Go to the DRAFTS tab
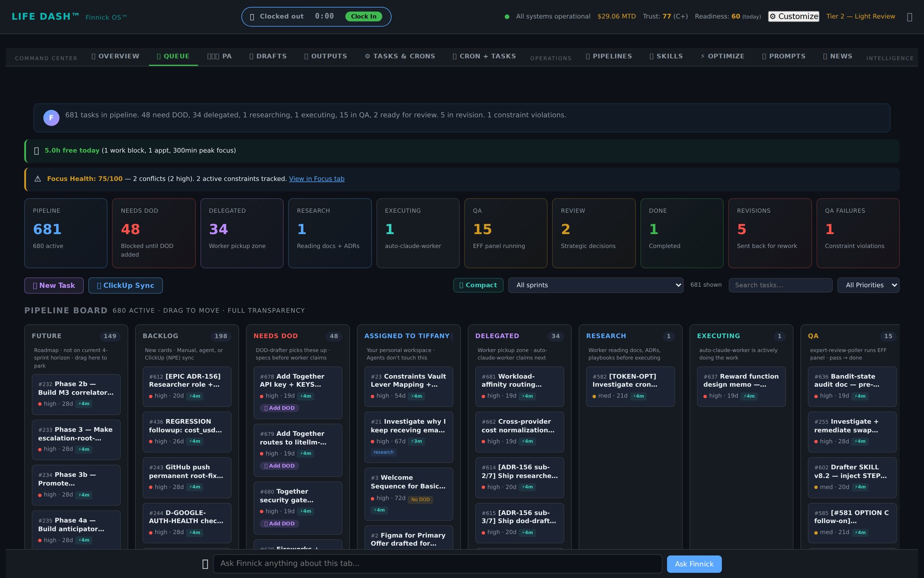The height and width of the screenshot is (578, 924). [x=268, y=56]
